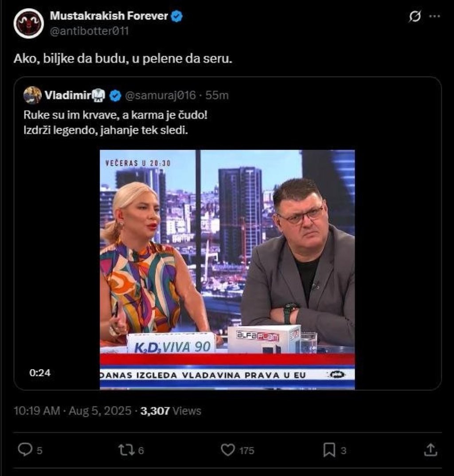Open Mustakrakish Forever profile name link

[x=109, y=16]
